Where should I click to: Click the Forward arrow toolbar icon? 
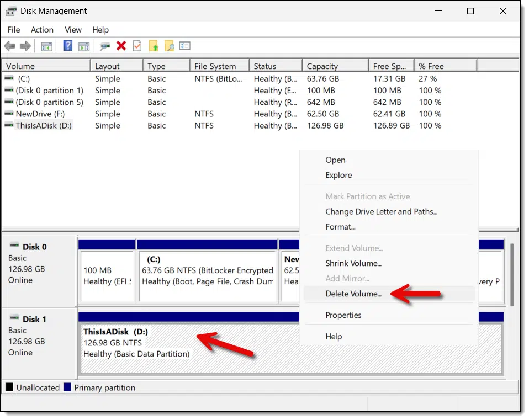(25, 46)
